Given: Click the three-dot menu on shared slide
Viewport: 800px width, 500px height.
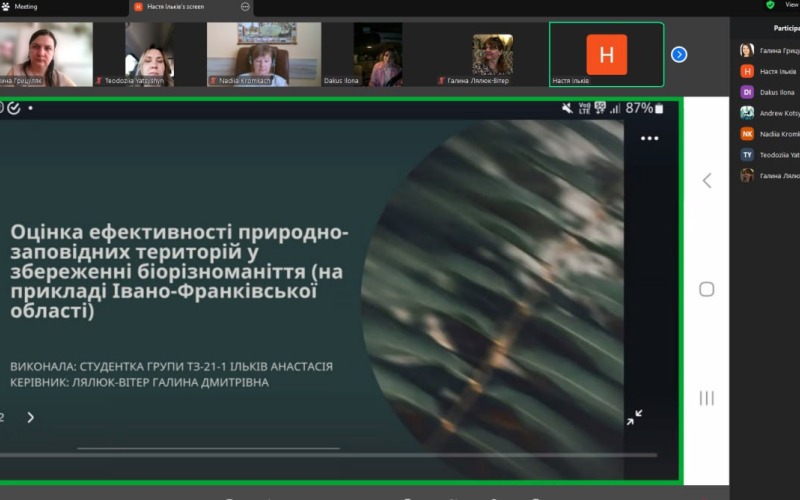Looking at the screenshot, I should [x=649, y=138].
